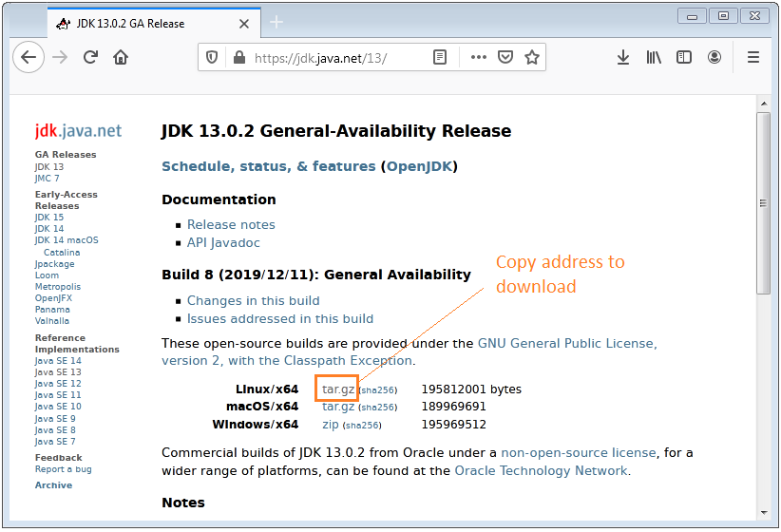The width and height of the screenshot is (781, 532).
Task: Open the Library bookshelf icon
Action: click(654, 57)
